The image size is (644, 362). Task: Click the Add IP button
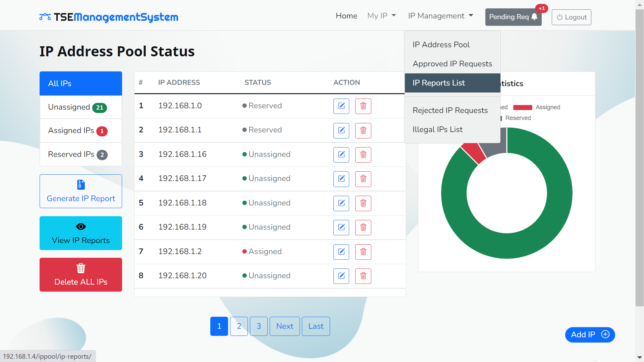tap(590, 335)
